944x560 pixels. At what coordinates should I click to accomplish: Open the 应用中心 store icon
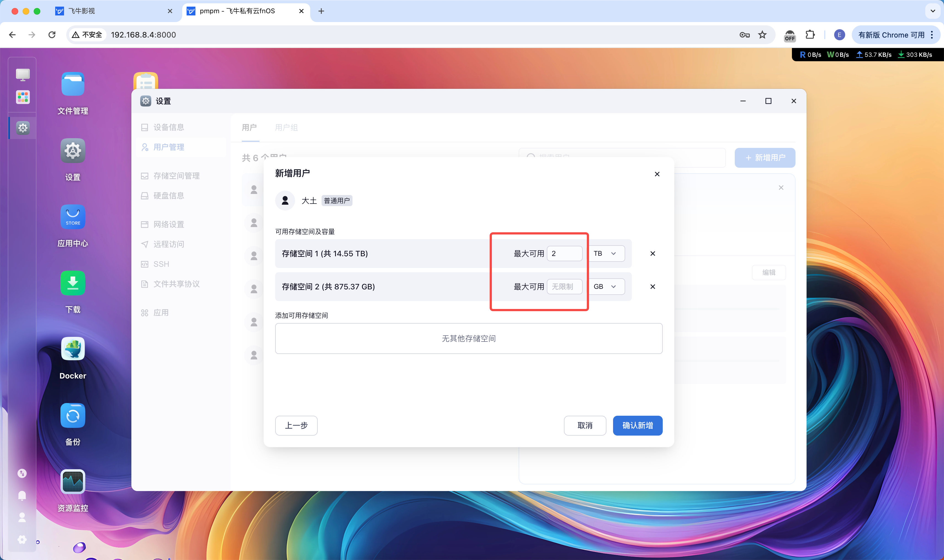[73, 217]
